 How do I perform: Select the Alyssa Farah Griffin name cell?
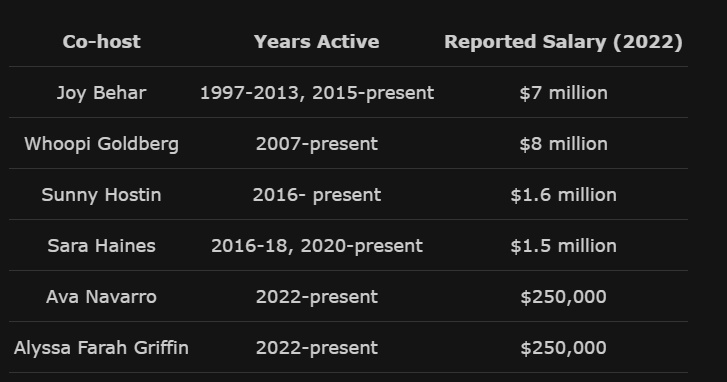(x=101, y=348)
